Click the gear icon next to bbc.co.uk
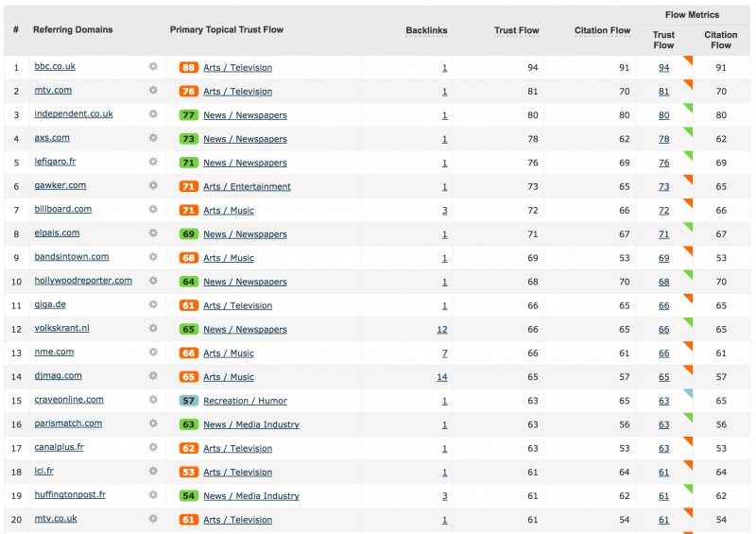This screenshot has width=756, height=534. pyautogui.click(x=153, y=66)
